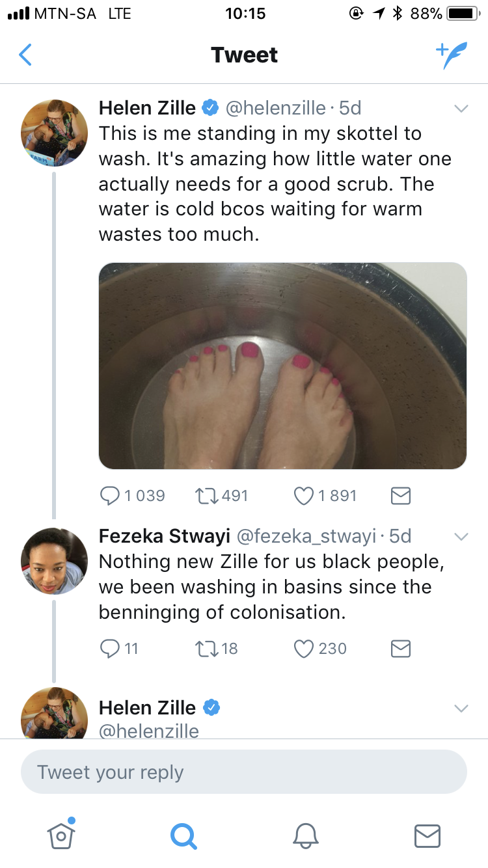Open @fezeka_stwayi profile handle

pos(306,536)
